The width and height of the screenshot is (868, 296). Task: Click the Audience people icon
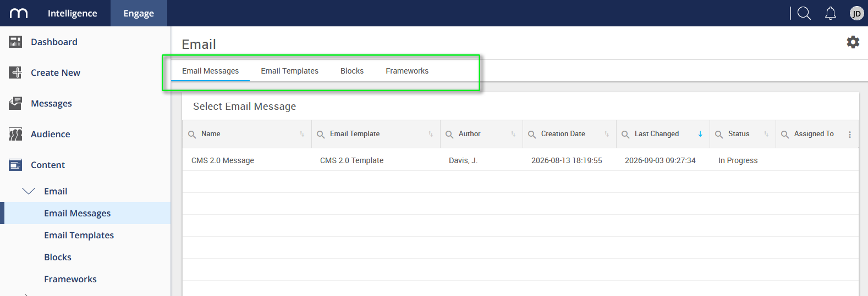click(15, 134)
